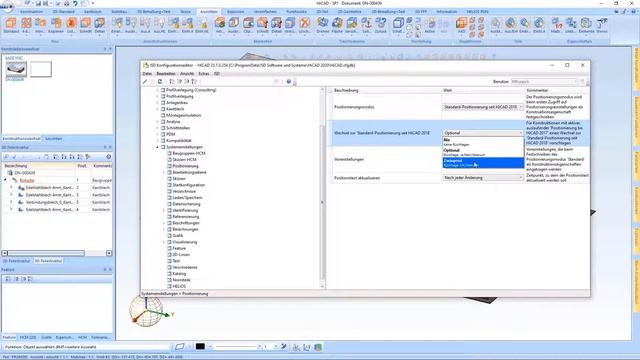The height and width of the screenshot is (360, 640).
Task: Select 'Nie' option in dropdown list
Action: pyautogui.click(x=483, y=142)
